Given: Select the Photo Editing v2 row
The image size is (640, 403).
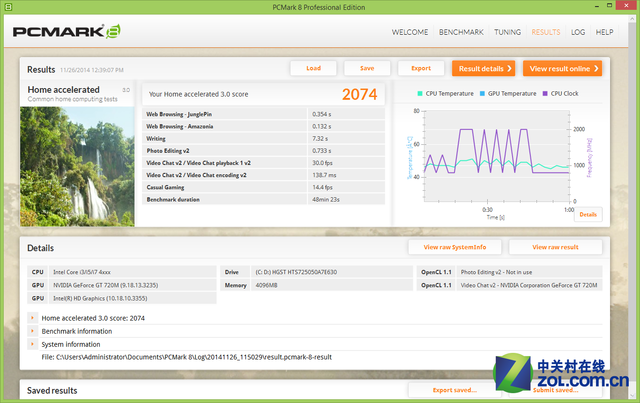Looking at the screenshot, I should click(263, 151).
